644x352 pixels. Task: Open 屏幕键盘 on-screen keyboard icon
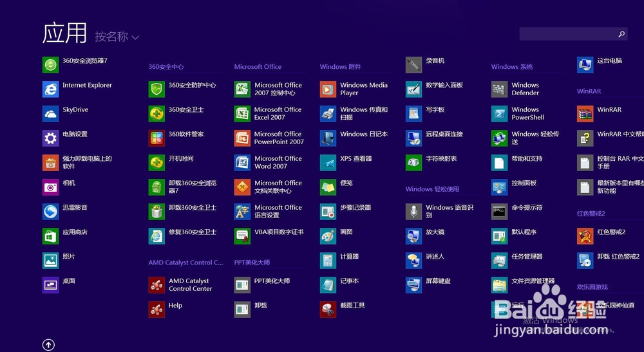(413, 284)
